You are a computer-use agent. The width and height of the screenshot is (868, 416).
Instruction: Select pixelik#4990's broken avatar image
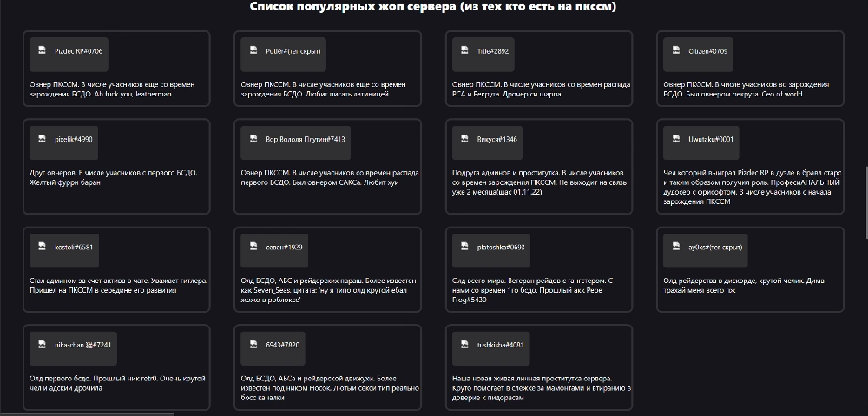(41, 139)
